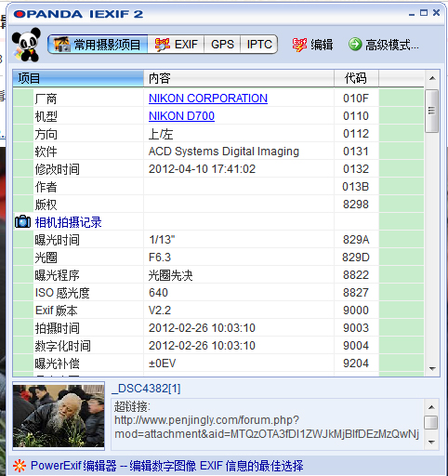Open the NIKON CORPORATION link
Viewport: 448px width, 476px height.
(x=208, y=99)
